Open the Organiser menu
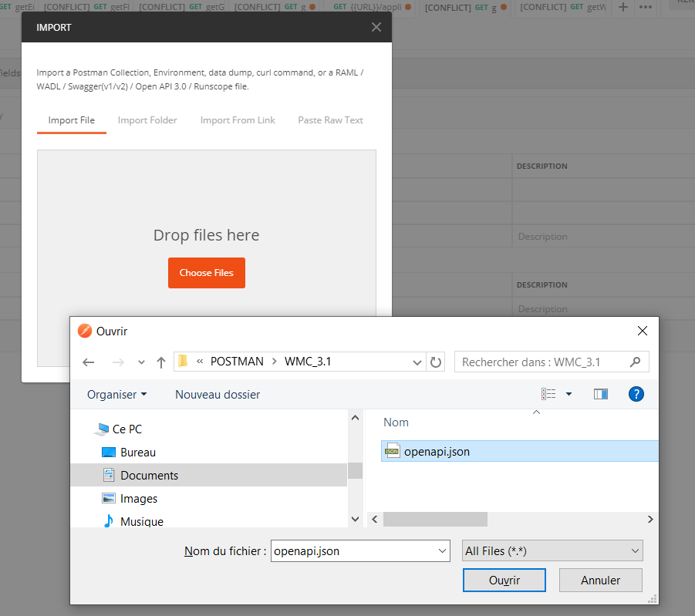 [113, 394]
